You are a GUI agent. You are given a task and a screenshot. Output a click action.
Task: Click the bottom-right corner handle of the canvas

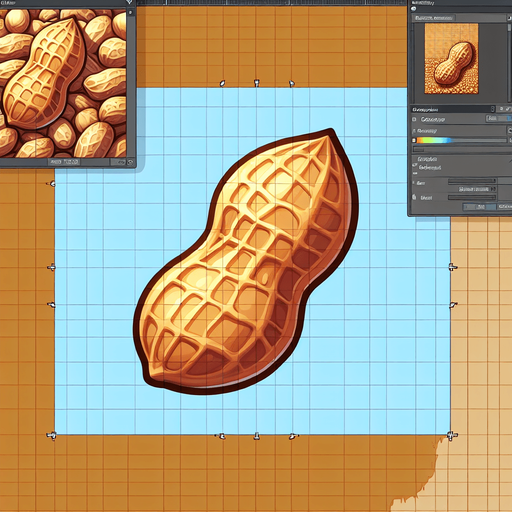[452, 435]
